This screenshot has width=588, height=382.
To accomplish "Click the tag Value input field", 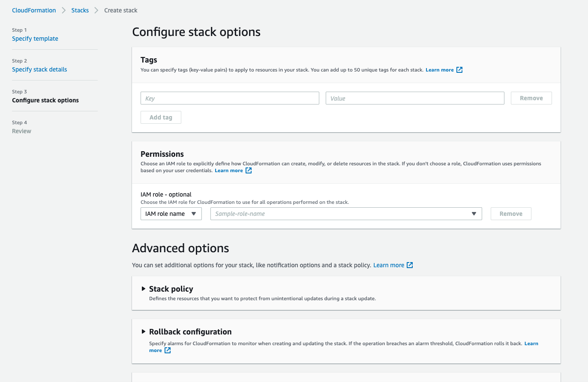I will (x=414, y=98).
